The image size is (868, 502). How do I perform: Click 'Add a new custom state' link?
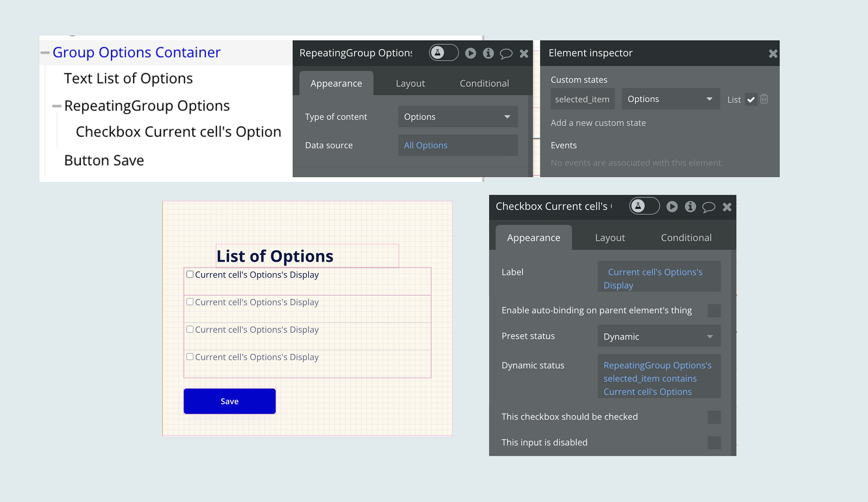coord(598,123)
